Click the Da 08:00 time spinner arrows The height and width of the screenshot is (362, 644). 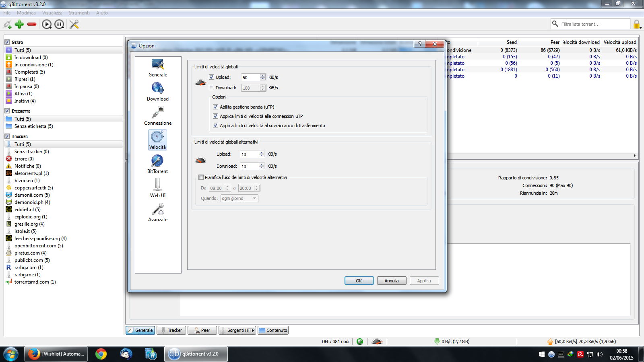227,188
